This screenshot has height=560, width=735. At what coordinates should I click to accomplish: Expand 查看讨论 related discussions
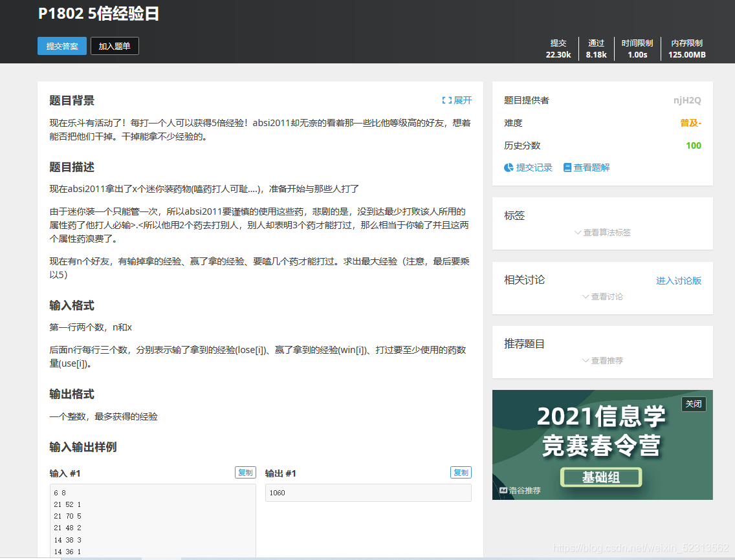[x=602, y=297]
